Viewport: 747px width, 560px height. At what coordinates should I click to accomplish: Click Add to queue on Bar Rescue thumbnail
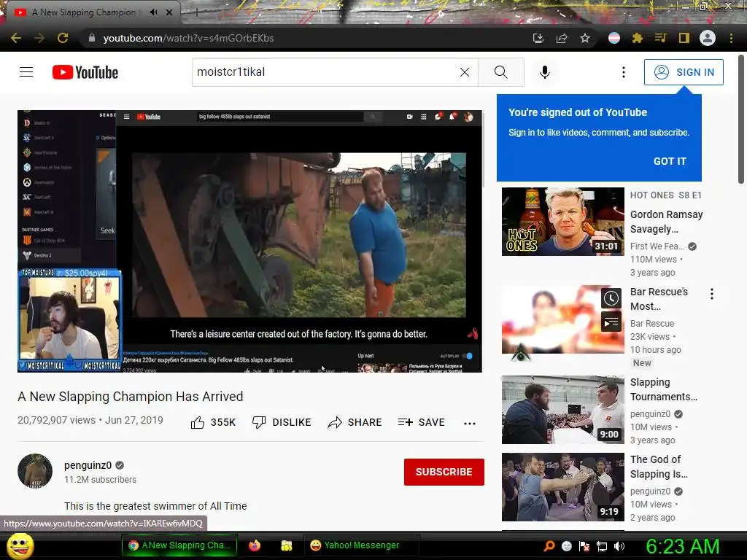[611, 322]
